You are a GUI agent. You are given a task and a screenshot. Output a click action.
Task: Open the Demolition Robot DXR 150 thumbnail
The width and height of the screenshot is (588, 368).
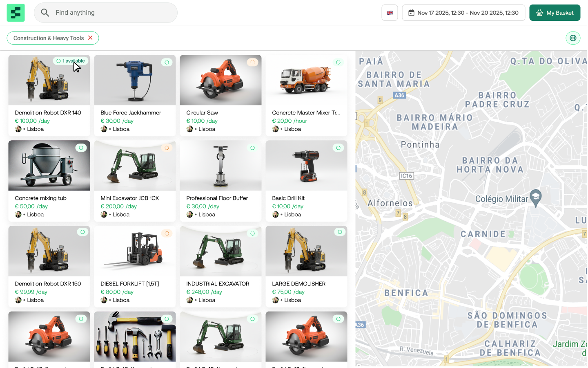(x=49, y=251)
